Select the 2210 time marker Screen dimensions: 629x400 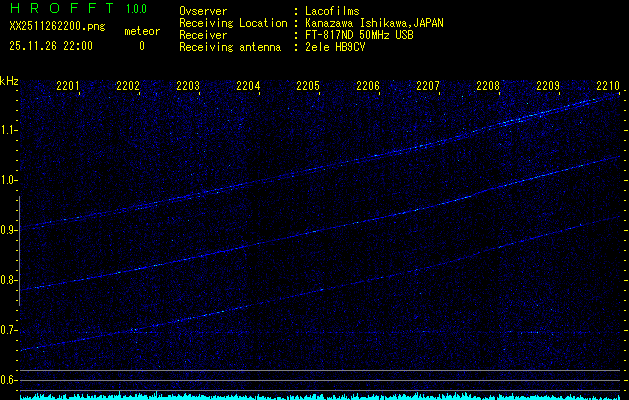pyautogui.click(x=607, y=86)
